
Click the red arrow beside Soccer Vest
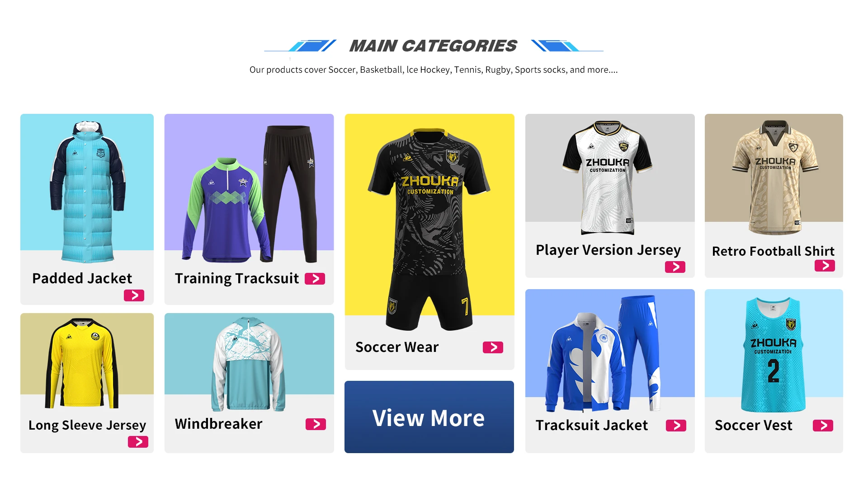pos(823,426)
